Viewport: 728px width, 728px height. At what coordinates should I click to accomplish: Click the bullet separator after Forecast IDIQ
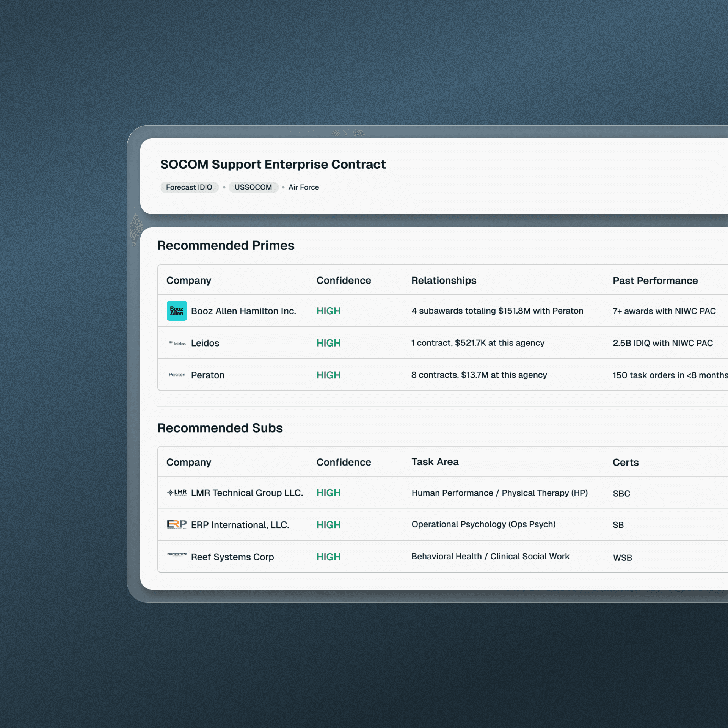pyautogui.click(x=224, y=187)
